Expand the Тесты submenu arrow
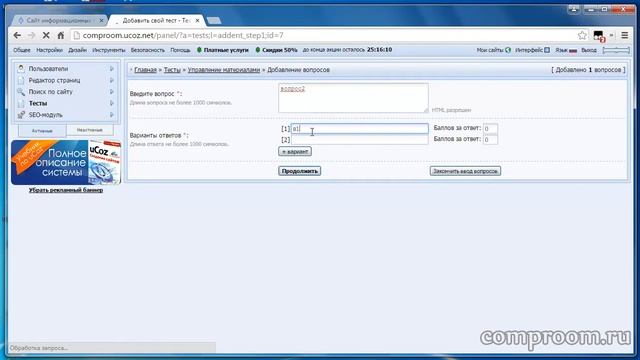The width and height of the screenshot is (640, 360). (111, 103)
